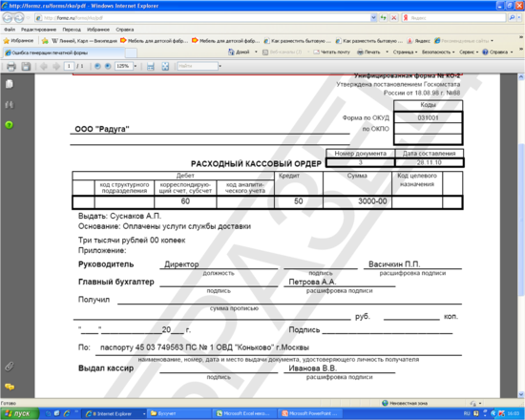The image size is (525, 420).
Task: Click the PDF zoom out button
Action: [97, 66]
